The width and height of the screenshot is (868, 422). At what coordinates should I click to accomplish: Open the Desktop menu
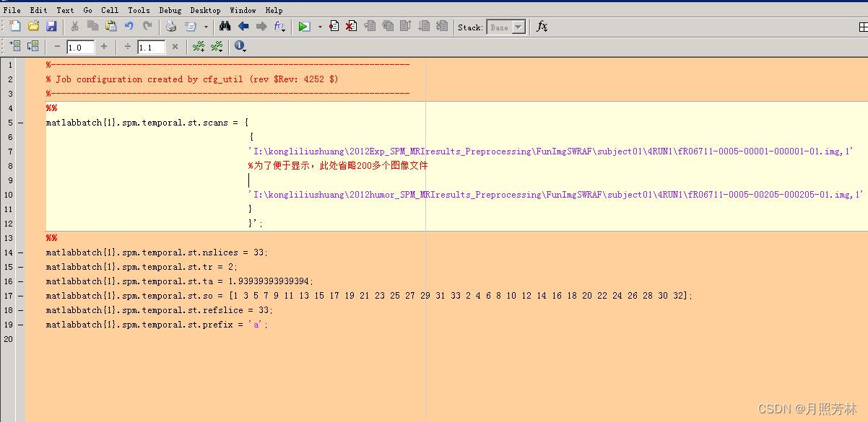(x=205, y=9)
